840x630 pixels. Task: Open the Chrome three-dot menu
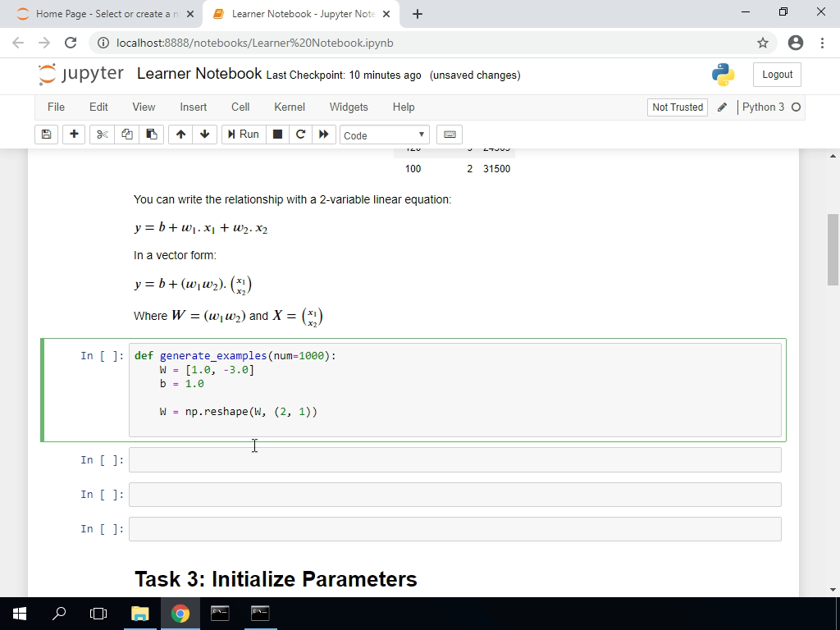pos(822,43)
